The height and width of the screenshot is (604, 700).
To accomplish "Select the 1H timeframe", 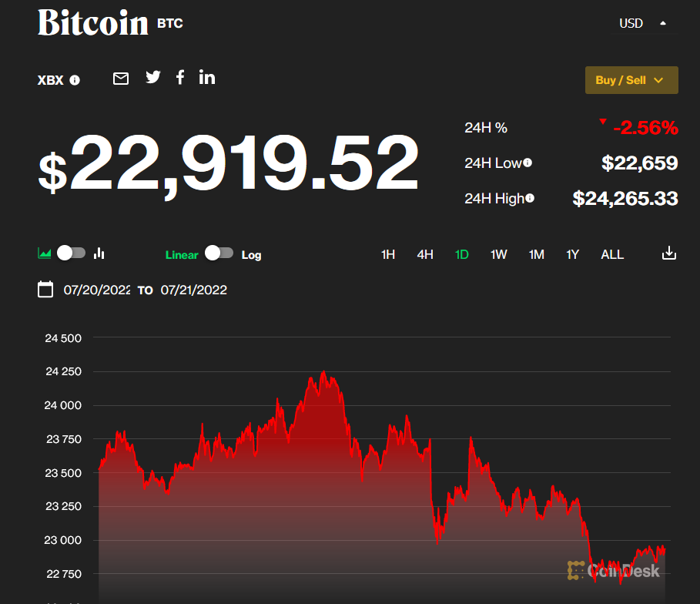I will pyautogui.click(x=388, y=254).
